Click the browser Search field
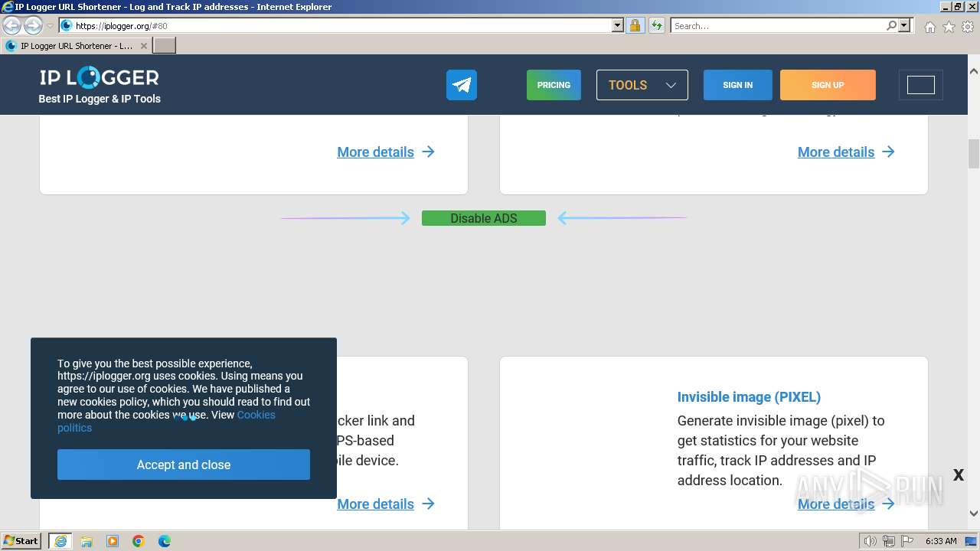 (x=778, y=25)
